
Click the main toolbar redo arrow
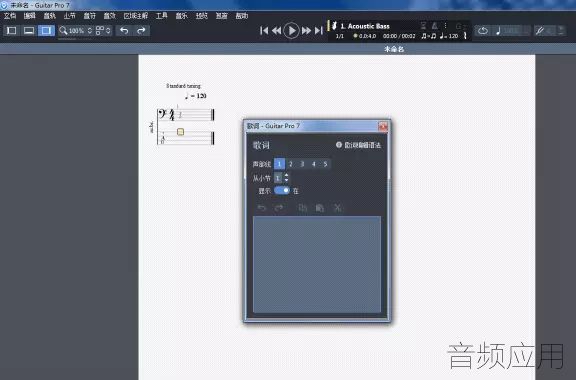[141, 31]
